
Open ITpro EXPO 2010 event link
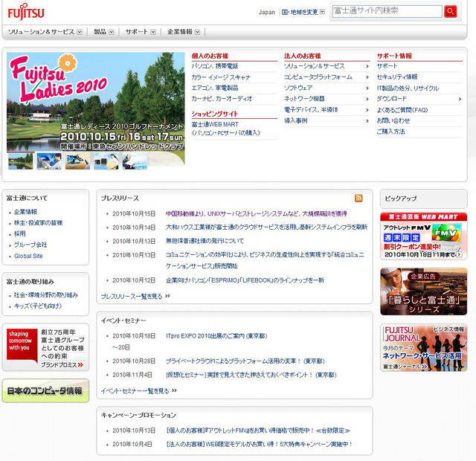click(216, 336)
